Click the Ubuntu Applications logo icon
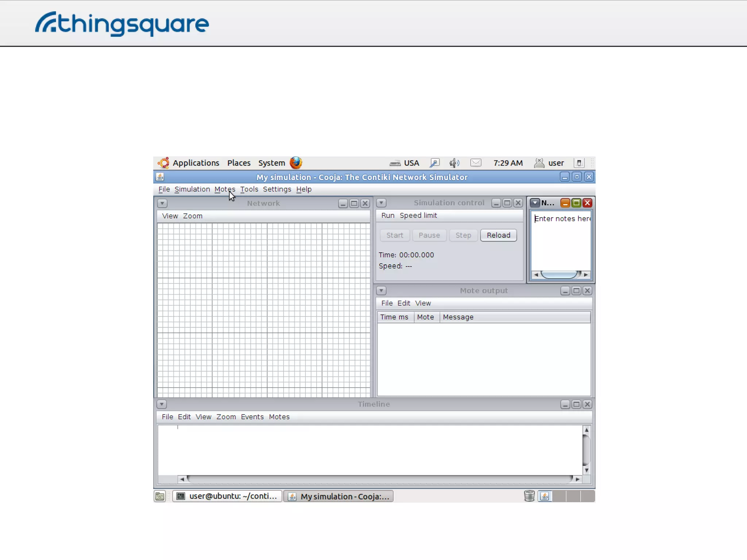The height and width of the screenshot is (560, 747). coord(163,163)
